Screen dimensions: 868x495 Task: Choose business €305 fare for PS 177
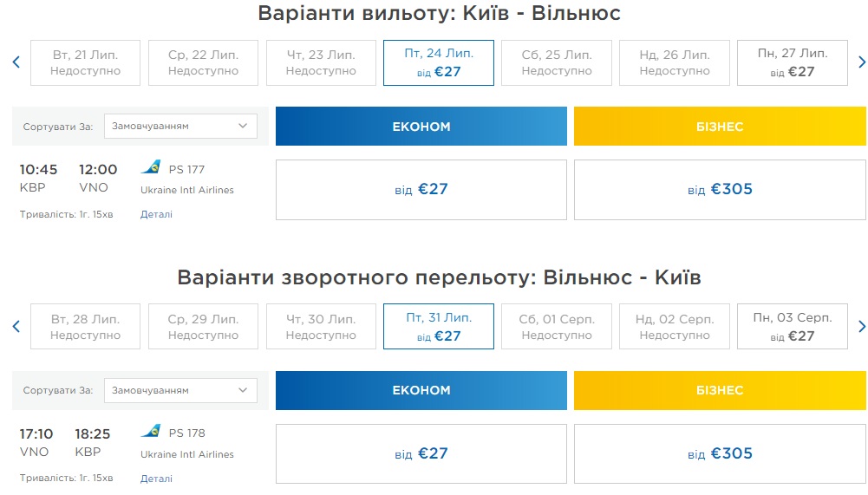click(x=720, y=190)
